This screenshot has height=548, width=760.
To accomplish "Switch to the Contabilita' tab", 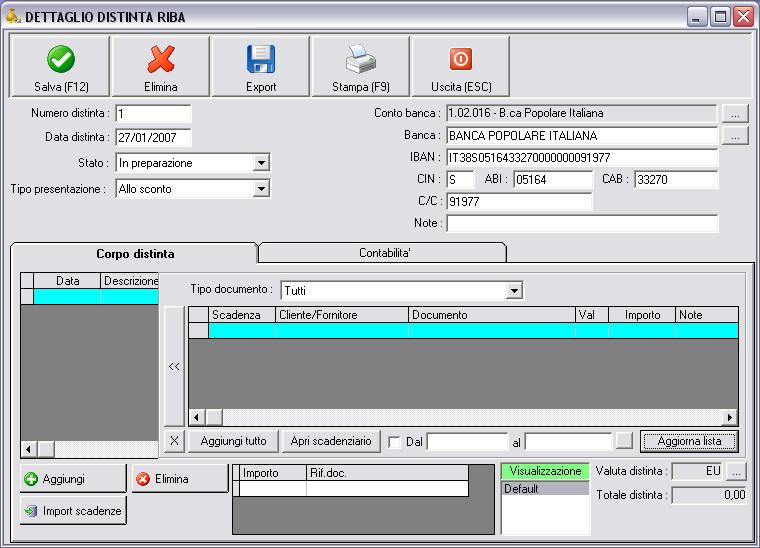I will click(x=384, y=252).
